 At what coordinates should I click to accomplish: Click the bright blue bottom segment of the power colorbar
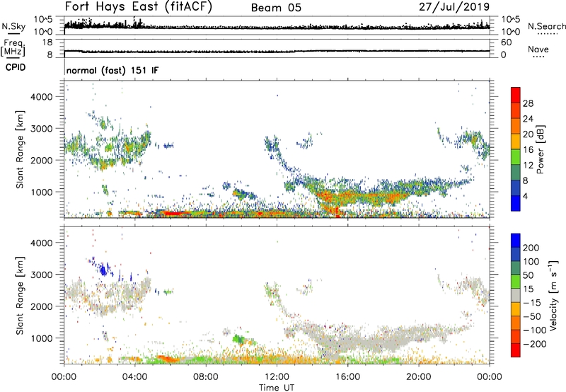click(516, 203)
